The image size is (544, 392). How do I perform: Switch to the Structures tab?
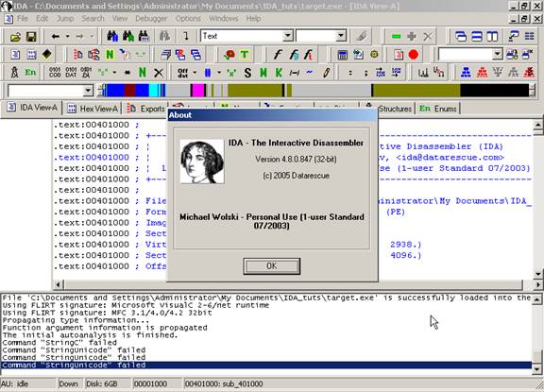click(395, 109)
